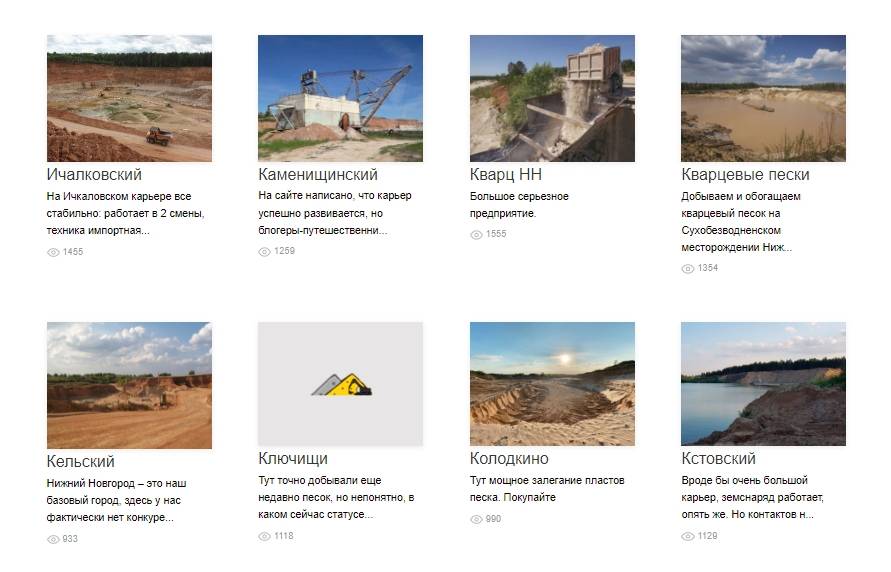891x572 pixels.
Task: Select the Кварц НН dump truck photo
Action: (x=552, y=98)
